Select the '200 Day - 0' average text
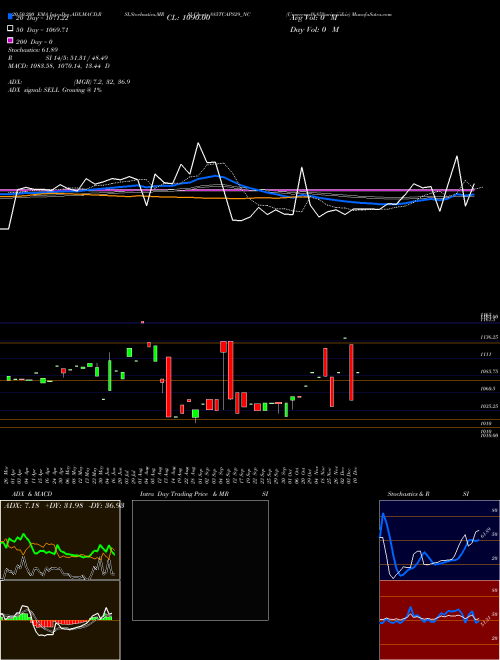This screenshot has height=660, width=500. pos(33,42)
